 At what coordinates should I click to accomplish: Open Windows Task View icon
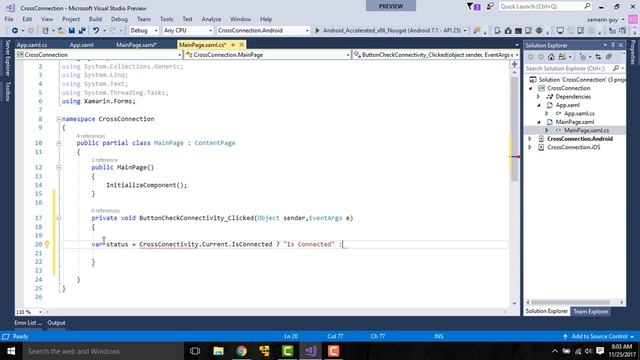coord(195,351)
